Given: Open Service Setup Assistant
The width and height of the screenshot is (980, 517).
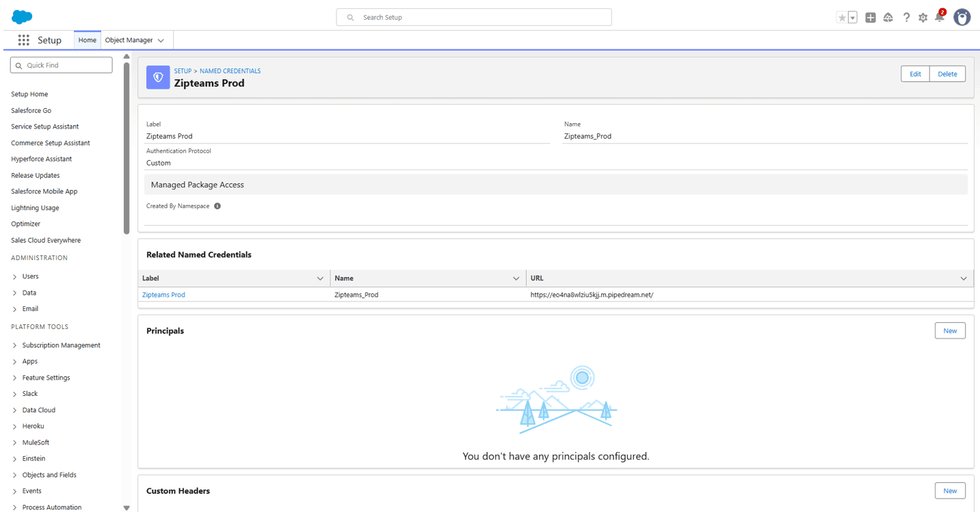Looking at the screenshot, I should pos(45,127).
